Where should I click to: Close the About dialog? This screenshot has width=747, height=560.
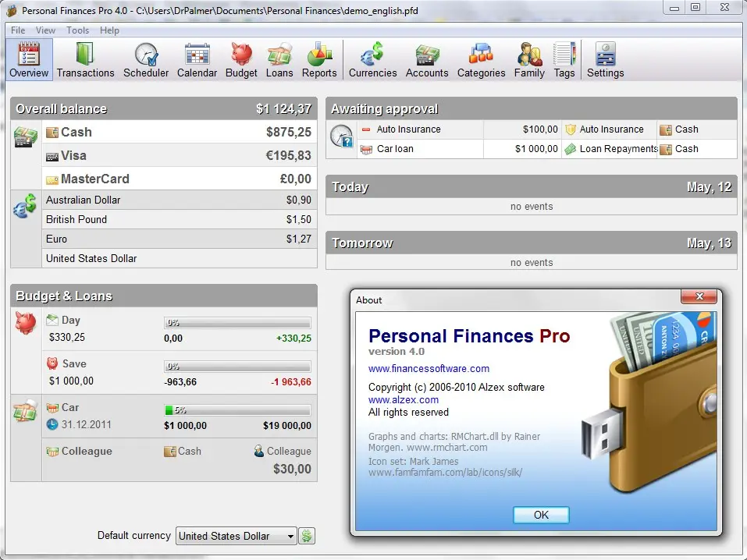click(699, 296)
